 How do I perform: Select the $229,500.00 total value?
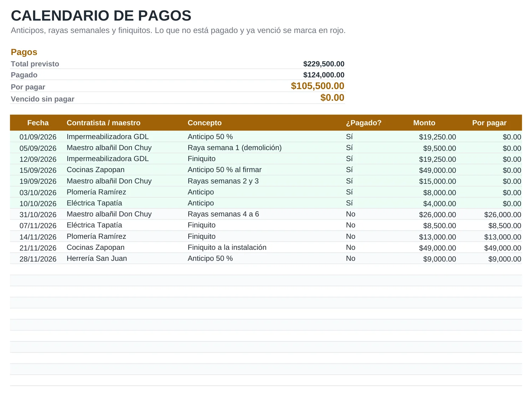click(x=324, y=64)
